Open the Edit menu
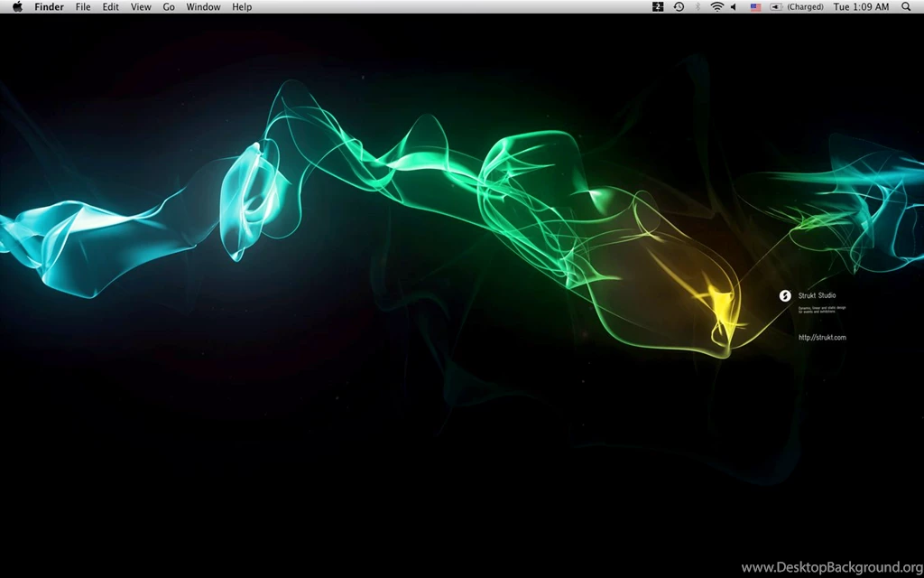The image size is (924, 578). [110, 7]
